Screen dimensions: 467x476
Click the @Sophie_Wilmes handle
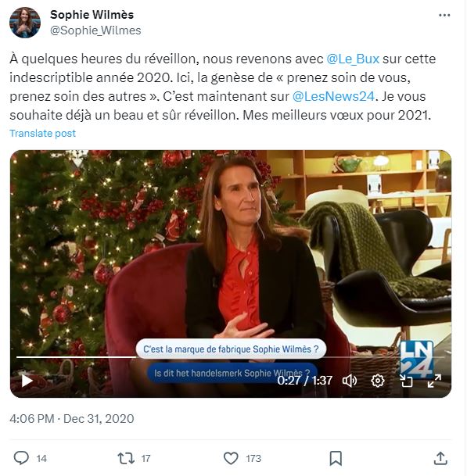(x=95, y=30)
